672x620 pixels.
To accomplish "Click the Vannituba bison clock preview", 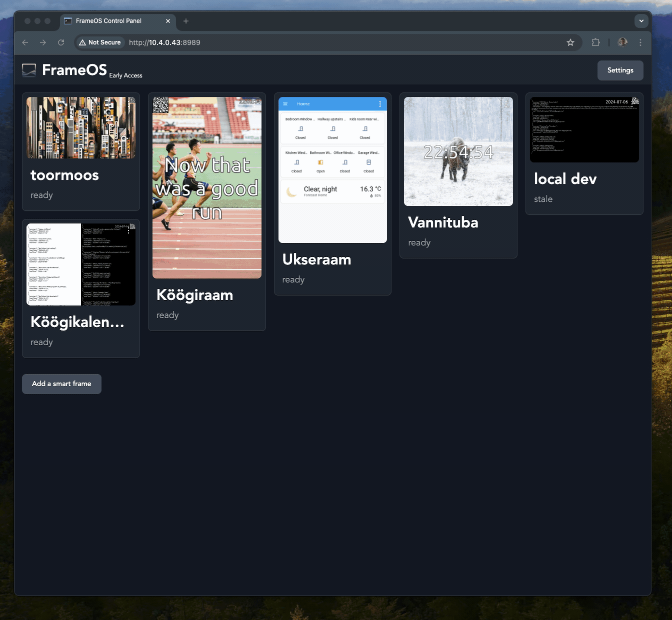I will click(x=458, y=151).
